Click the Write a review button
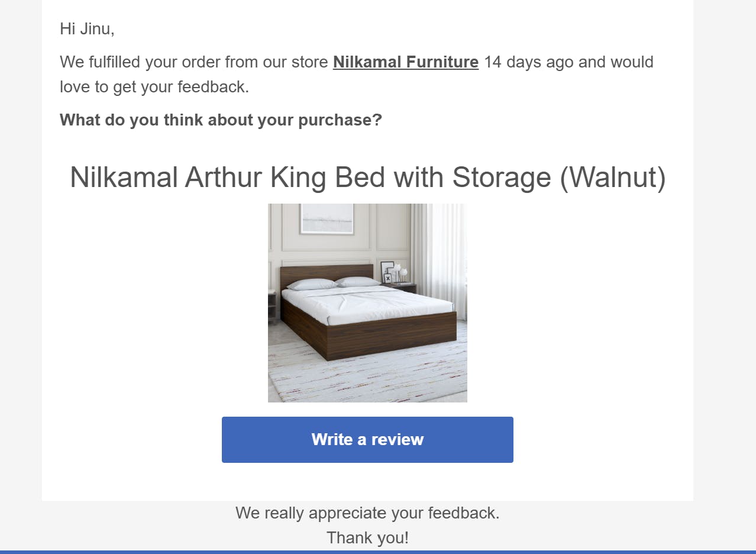The height and width of the screenshot is (554, 756). coord(367,440)
